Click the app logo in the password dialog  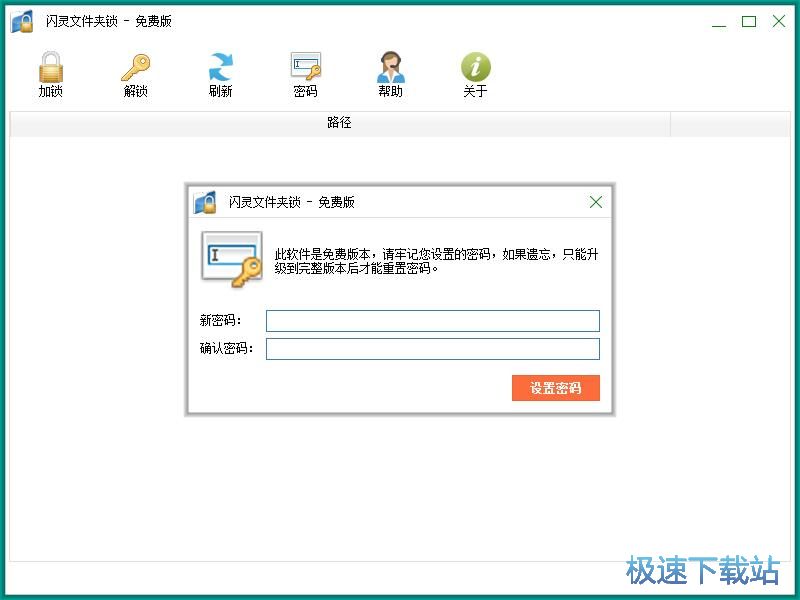205,203
